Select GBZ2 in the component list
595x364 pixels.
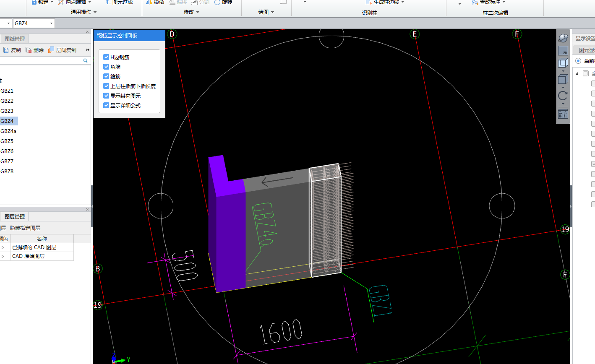pos(7,101)
